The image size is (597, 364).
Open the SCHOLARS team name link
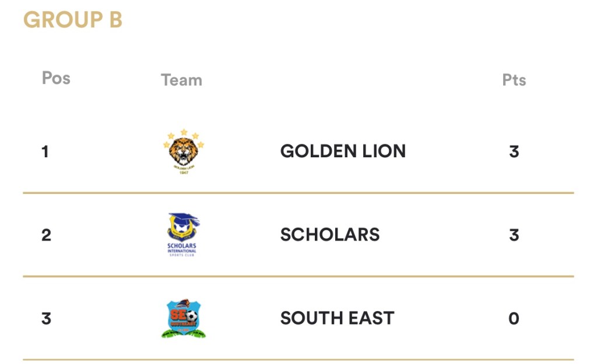click(330, 235)
